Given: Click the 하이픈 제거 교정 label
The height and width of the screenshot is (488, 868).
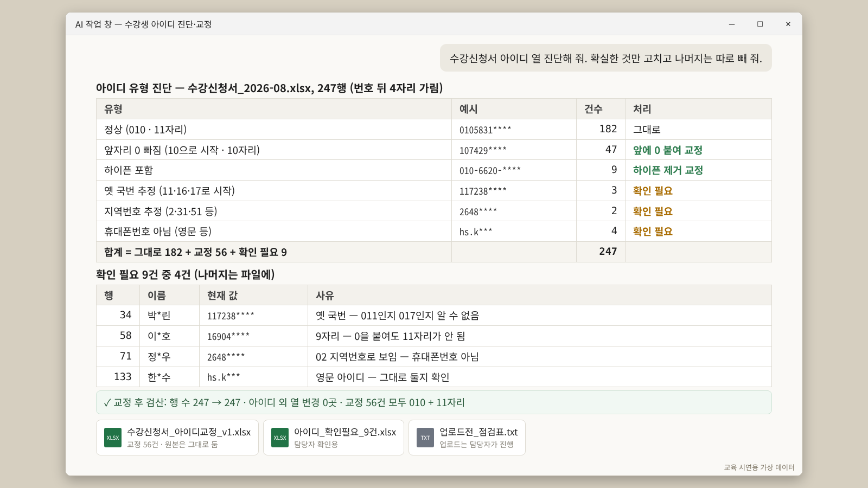Looking at the screenshot, I should 668,170.
